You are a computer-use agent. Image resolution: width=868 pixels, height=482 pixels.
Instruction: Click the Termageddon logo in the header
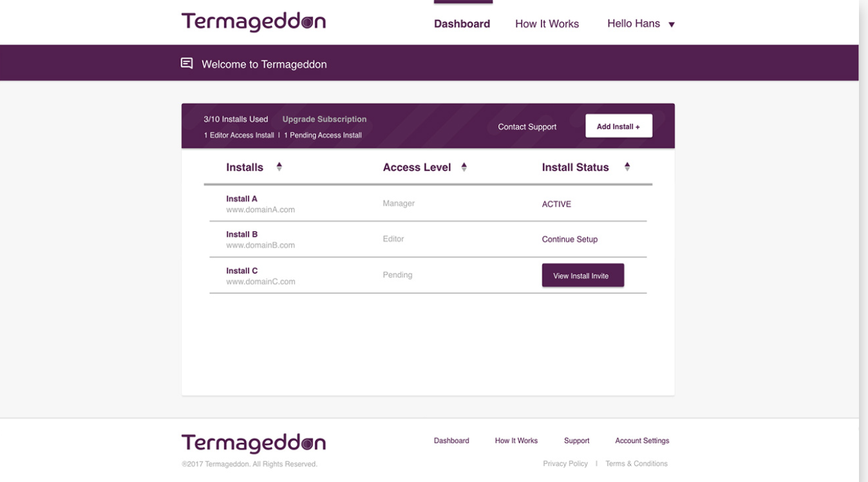point(254,22)
